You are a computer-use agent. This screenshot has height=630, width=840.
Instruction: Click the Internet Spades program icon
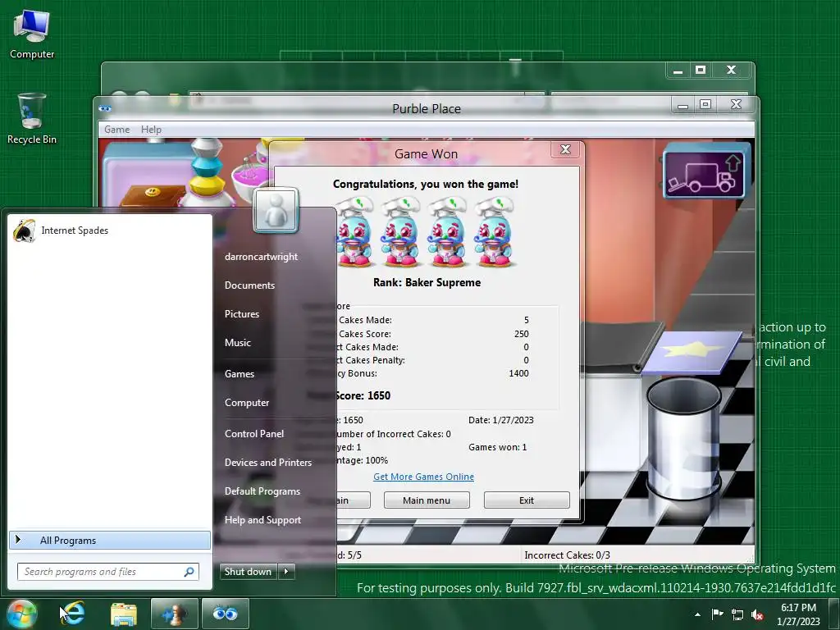[x=24, y=231]
